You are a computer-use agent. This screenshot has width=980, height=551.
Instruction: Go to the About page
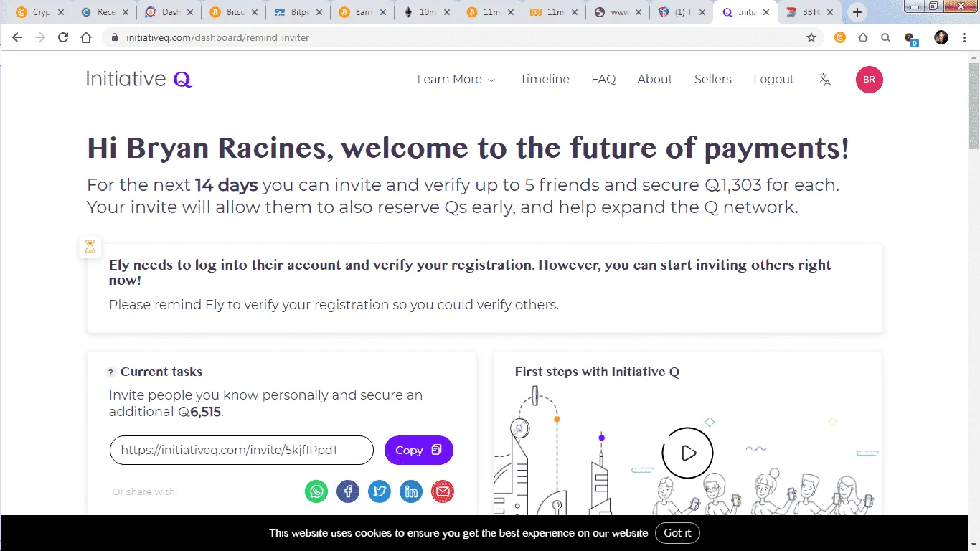pyautogui.click(x=655, y=80)
